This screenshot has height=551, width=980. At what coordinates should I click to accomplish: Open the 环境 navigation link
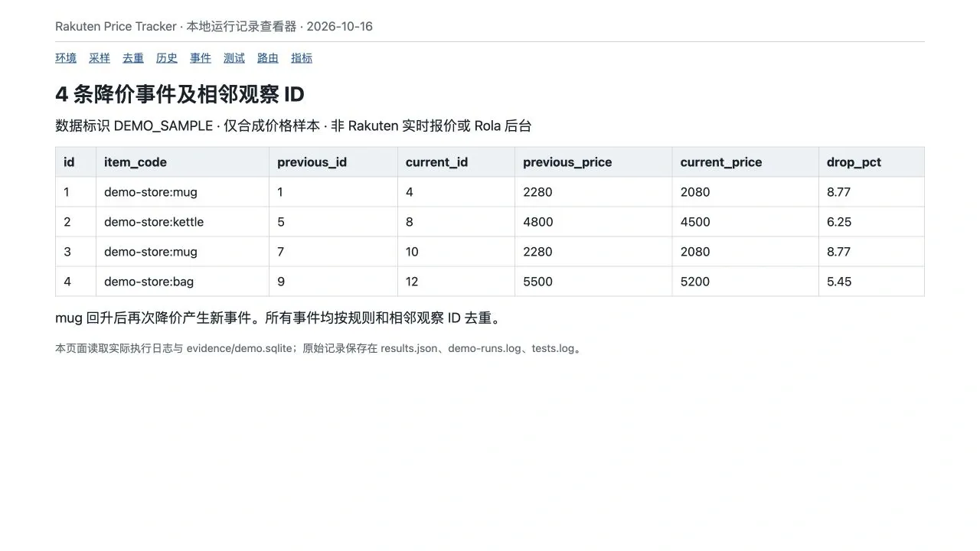66,58
